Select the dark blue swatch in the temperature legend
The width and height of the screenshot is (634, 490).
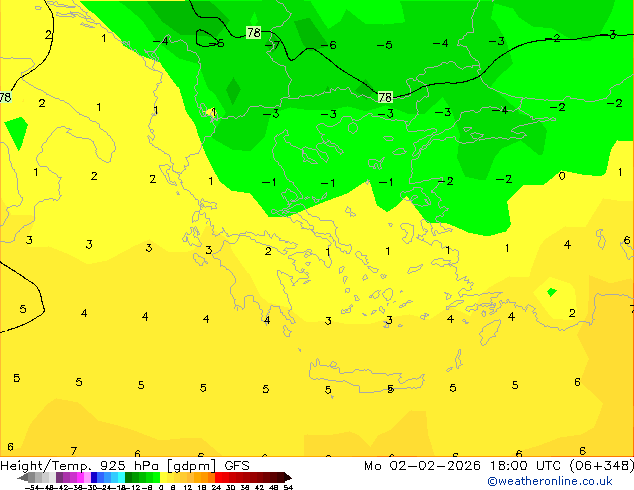tap(94, 477)
